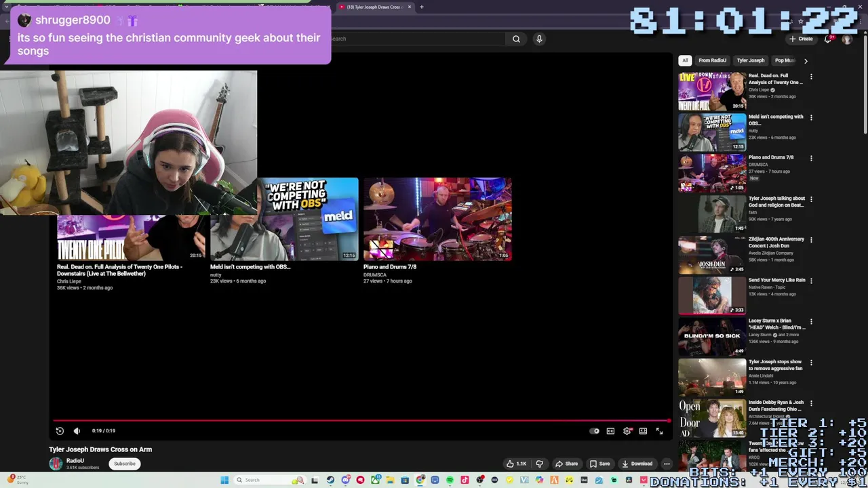
Task: Click Create in the YouTube header
Action: pos(801,39)
